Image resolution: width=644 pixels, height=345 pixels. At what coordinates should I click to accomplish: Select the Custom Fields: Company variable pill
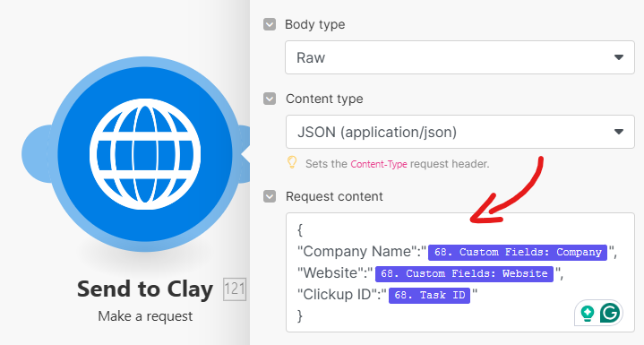click(x=518, y=252)
